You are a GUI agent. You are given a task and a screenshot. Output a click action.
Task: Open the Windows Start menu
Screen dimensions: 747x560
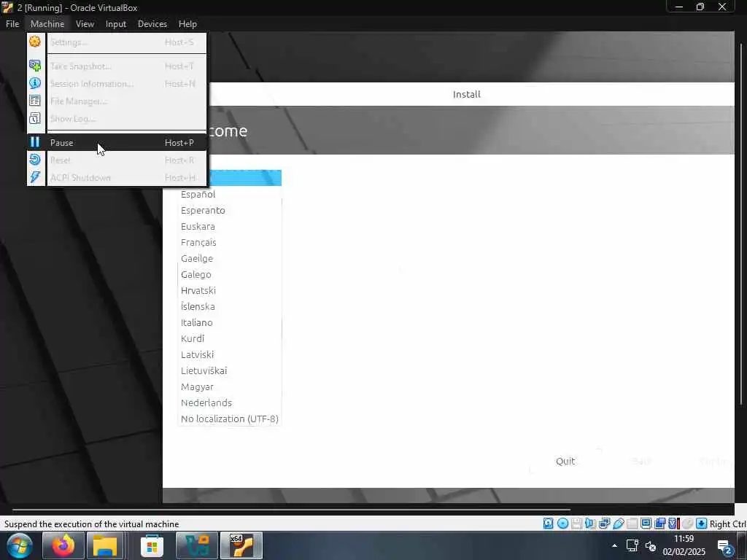(19, 545)
